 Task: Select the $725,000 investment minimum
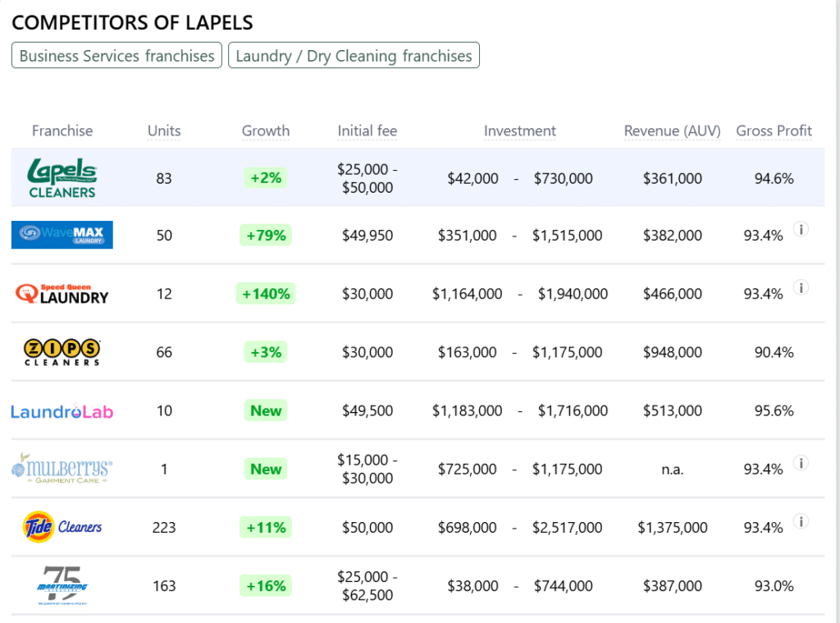click(x=467, y=470)
